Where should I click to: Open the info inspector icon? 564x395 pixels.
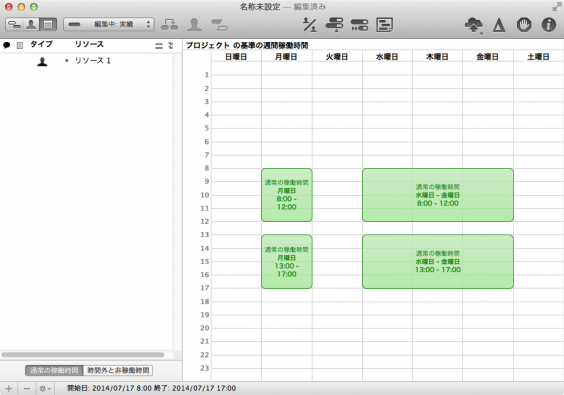pos(549,24)
